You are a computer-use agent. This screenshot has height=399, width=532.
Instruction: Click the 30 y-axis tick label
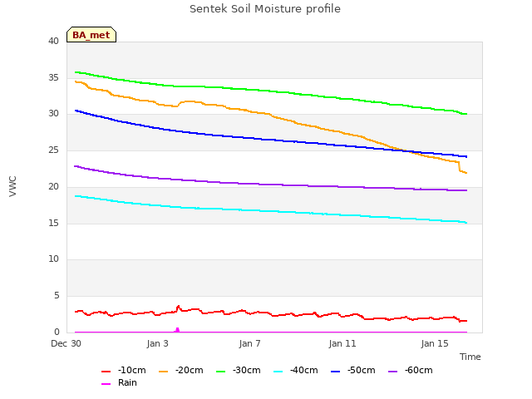[53, 113]
